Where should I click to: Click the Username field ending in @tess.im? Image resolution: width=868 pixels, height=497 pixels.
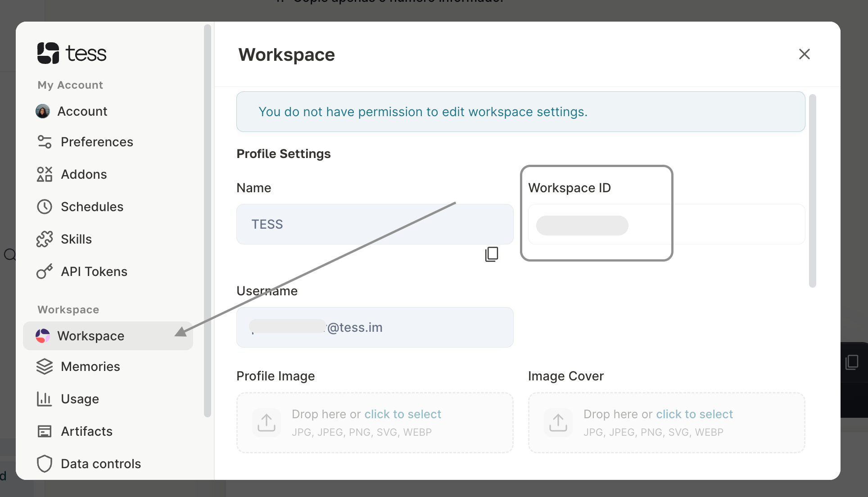[375, 327]
